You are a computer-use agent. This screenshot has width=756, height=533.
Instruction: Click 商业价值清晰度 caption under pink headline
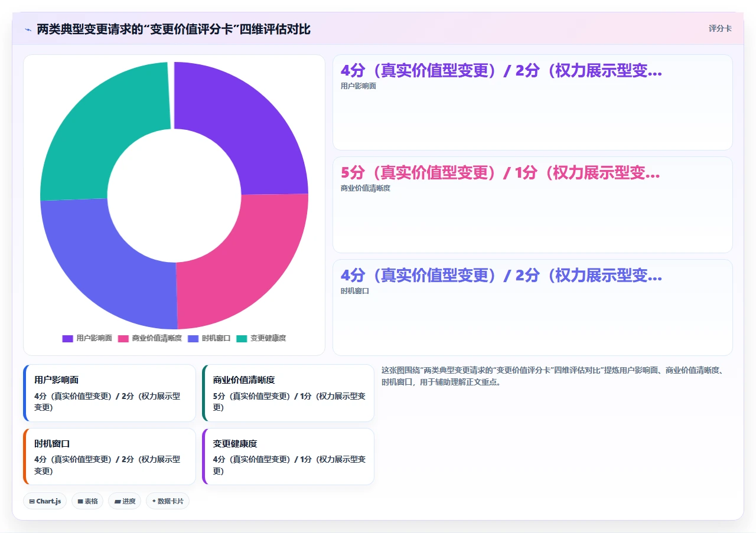[x=366, y=188]
